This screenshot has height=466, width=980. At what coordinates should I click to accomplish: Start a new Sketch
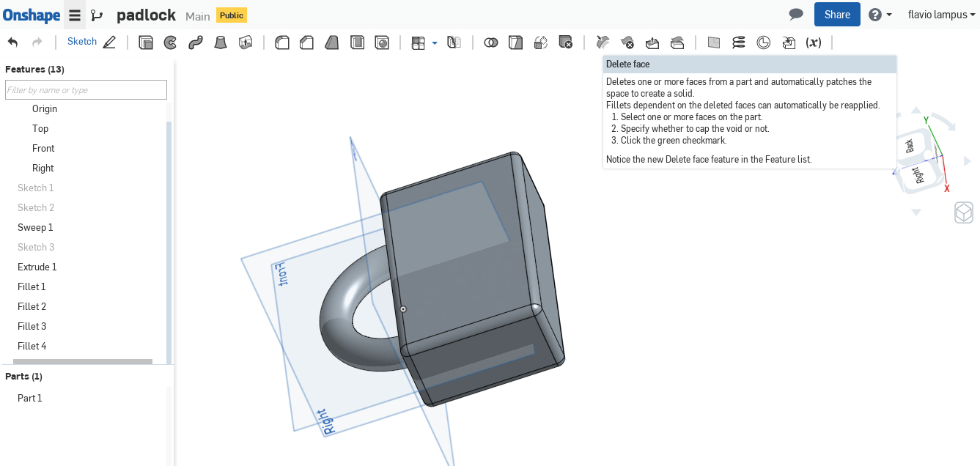tap(92, 42)
